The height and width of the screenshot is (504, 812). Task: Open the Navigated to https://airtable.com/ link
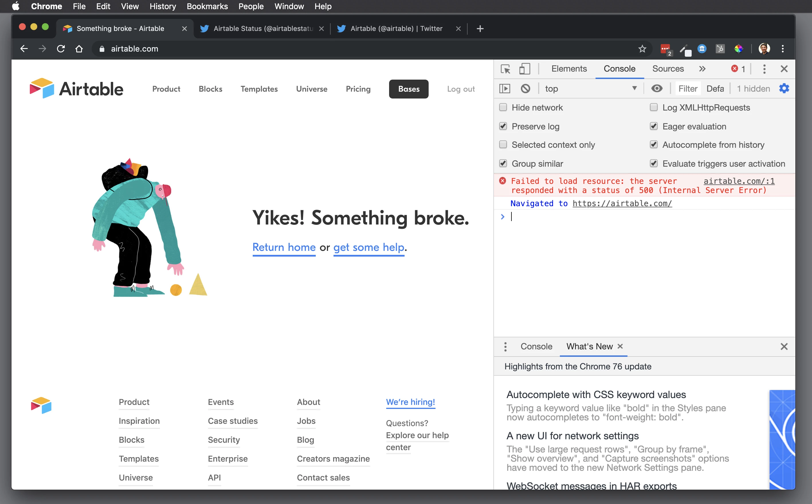(622, 204)
